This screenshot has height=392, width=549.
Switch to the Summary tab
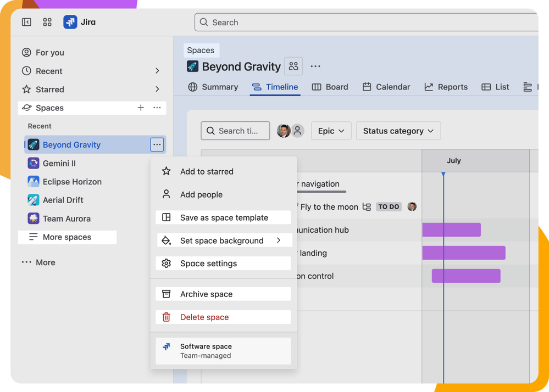point(213,87)
